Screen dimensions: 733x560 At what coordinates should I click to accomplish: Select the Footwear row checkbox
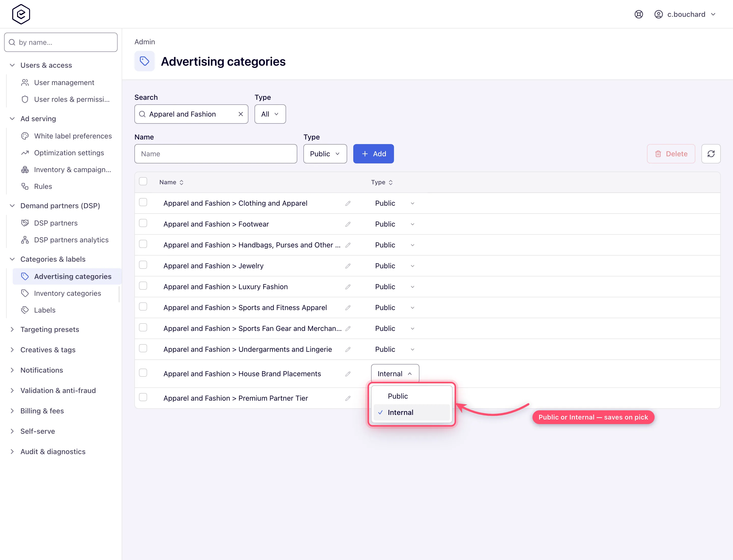(143, 223)
